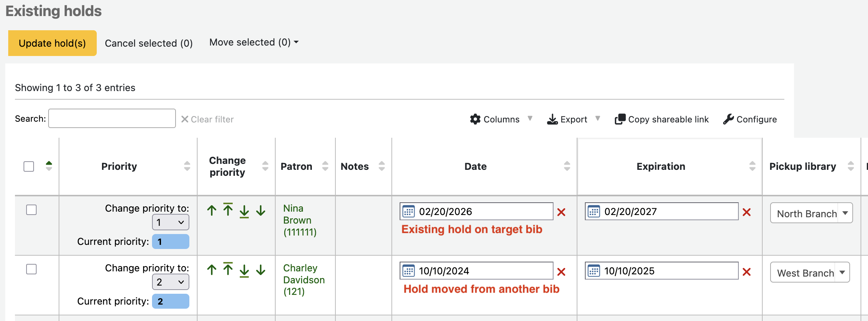This screenshot has height=321, width=868.
Task: Open calendar for 10/10/2024 hold date
Action: (x=409, y=271)
